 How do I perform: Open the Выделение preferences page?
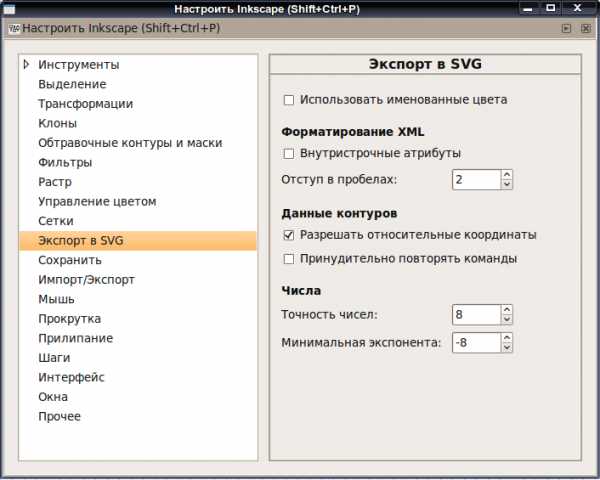[72, 84]
